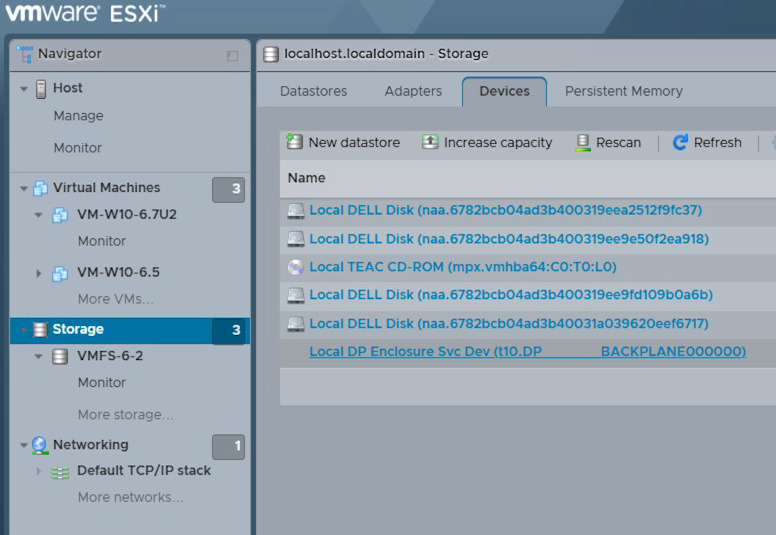The image size is (776, 535).
Task: Open Local DELL Disk naa...2ea918 link
Action: click(x=509, y=239)
